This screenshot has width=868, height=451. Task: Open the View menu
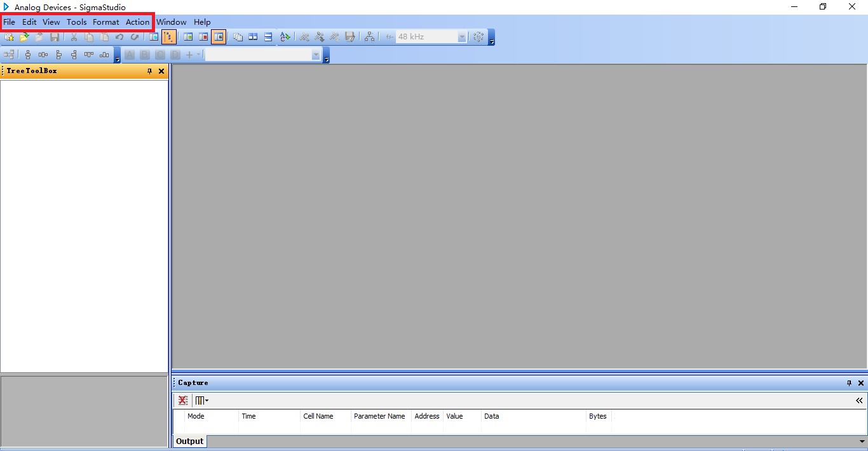coord(51,22)
